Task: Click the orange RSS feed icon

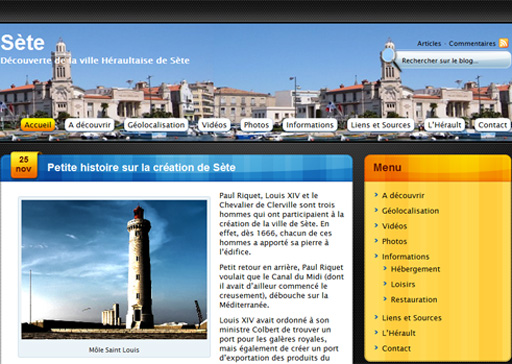Action: (503, 43)
